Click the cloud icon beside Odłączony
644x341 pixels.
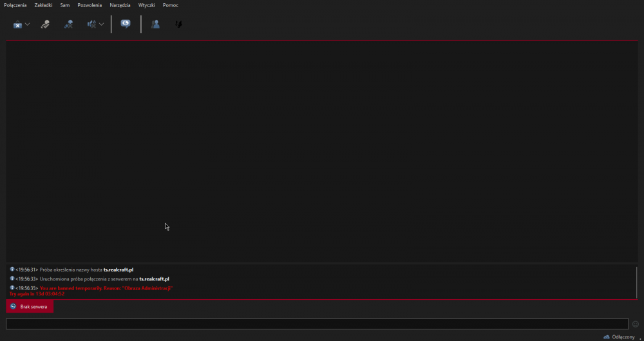[606, 337]
